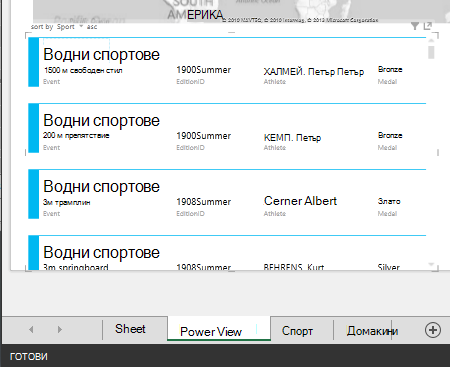The image size is (450, 367).
Task: Click 1908Summer in the Cerner Albert card
Action: (x=204, y=202)
